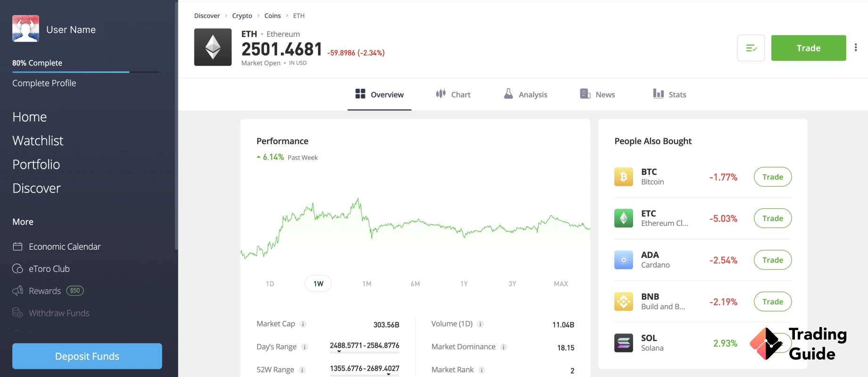Click the ETH performance line chart
868x377 pixels.
(x=415, y=229)
